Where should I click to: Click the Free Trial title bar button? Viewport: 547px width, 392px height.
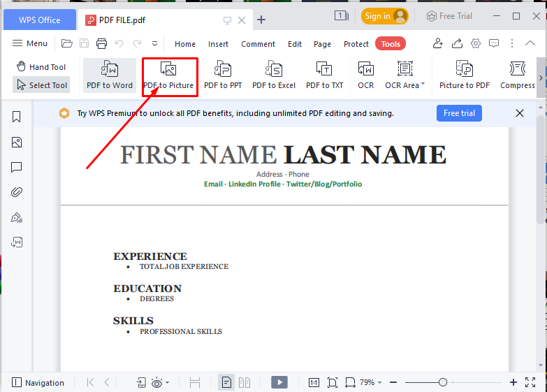(x=449, y=16)
